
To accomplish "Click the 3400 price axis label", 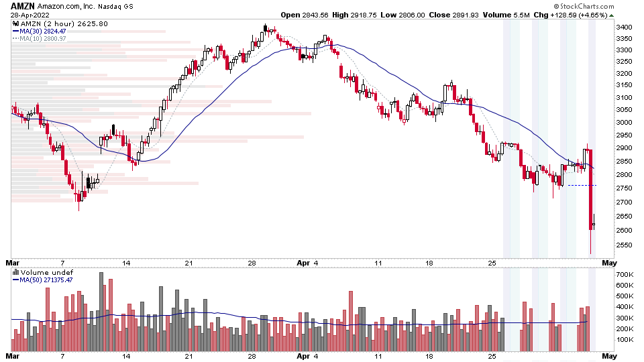I will 624,27.
